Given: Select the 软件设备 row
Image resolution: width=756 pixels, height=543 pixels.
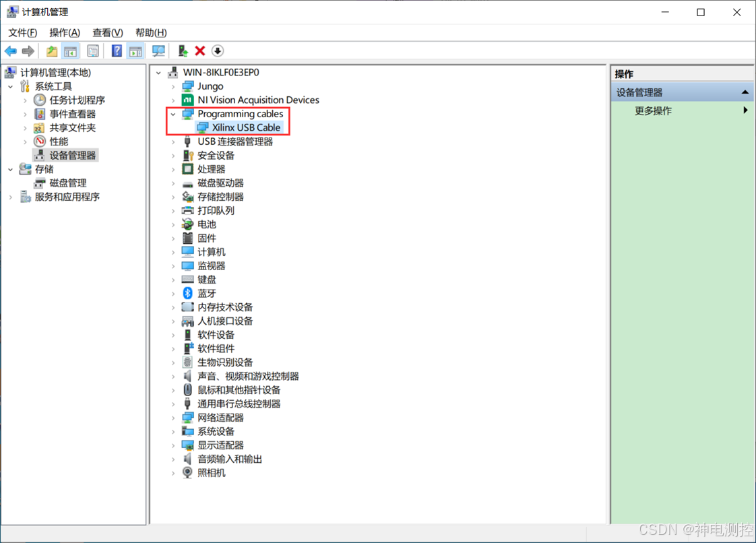Looking at the screenshot, I should pyautogui.click(x=216, y=335).
